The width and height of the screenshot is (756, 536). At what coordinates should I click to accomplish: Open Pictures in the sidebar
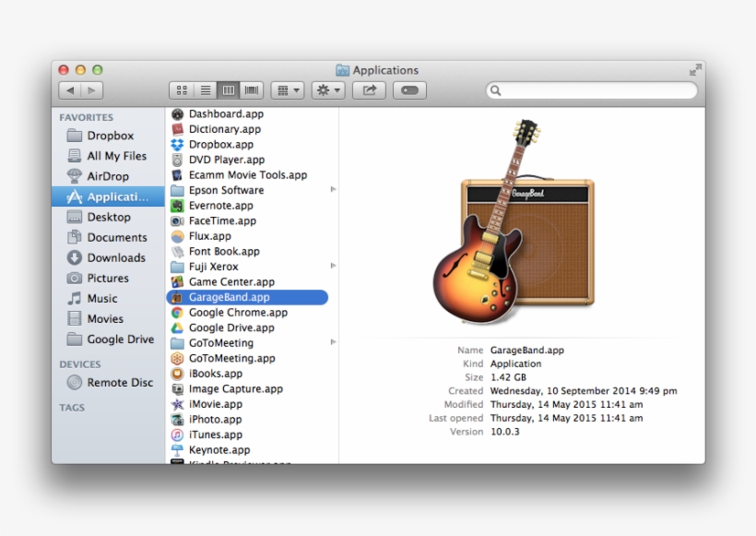[x=108, y=278]
